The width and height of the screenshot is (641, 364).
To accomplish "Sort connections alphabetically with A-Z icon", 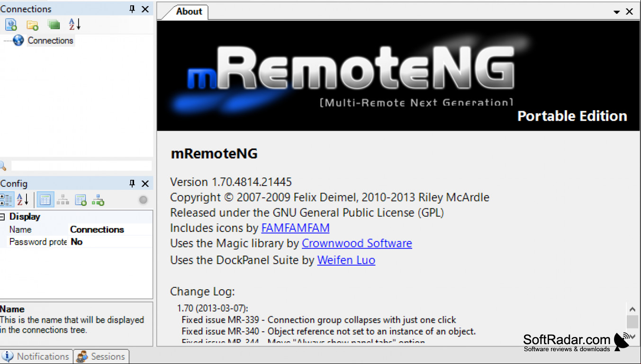I will coord(75,24).
